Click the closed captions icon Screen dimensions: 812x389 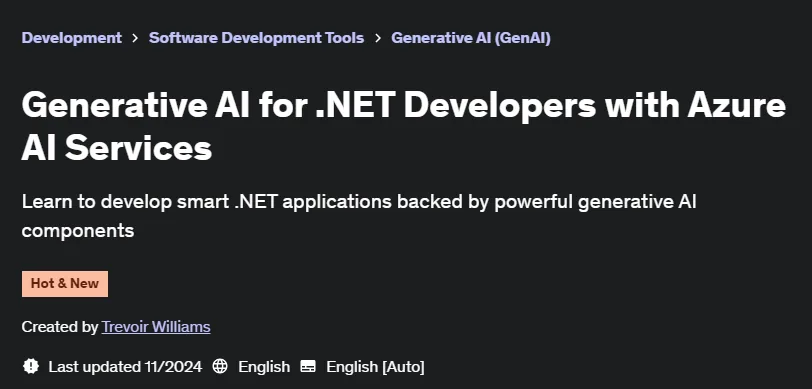pyautogui.click(x=308, y=367)
